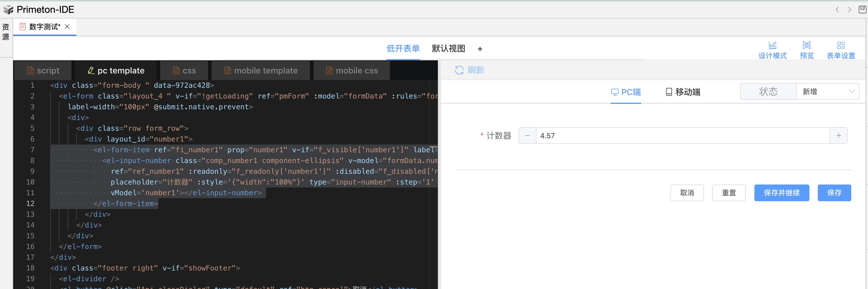Click the save disk icon in title bar
This screenshot has width=868, height=289.
tap(862, 10)
